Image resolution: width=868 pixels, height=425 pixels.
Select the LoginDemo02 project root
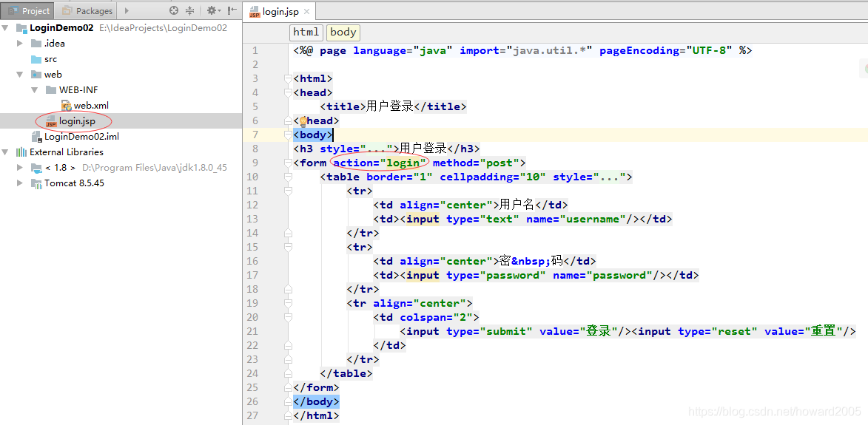[61, 27]
